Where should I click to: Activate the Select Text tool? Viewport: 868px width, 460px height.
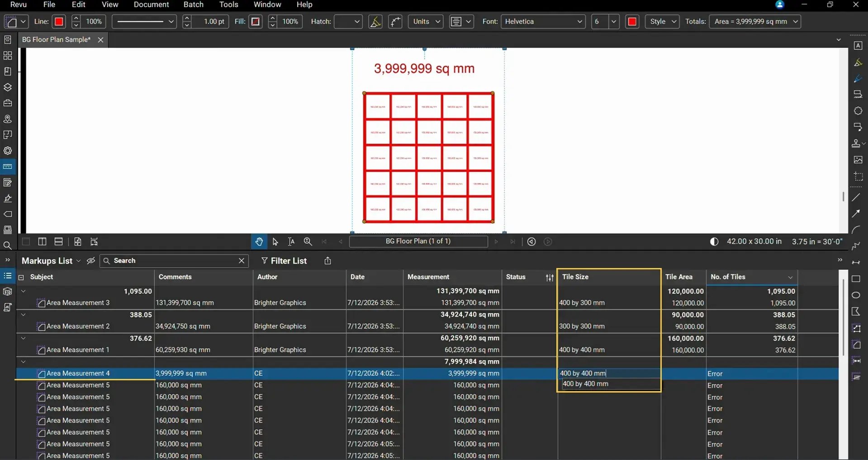coord(291,242)
